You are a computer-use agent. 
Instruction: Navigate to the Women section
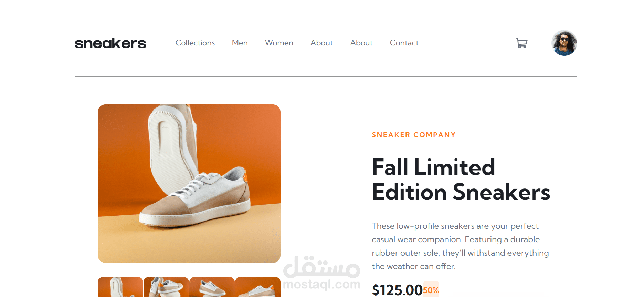click(x=279, y=43)
